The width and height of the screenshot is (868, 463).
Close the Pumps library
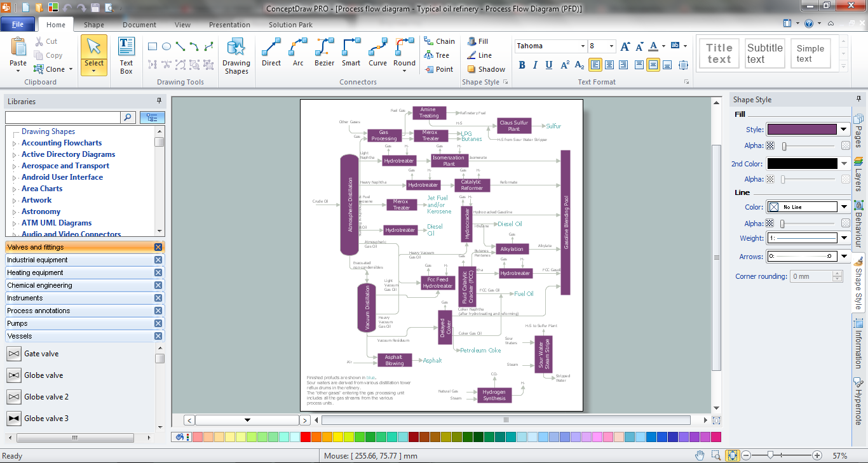coord(158,323)
